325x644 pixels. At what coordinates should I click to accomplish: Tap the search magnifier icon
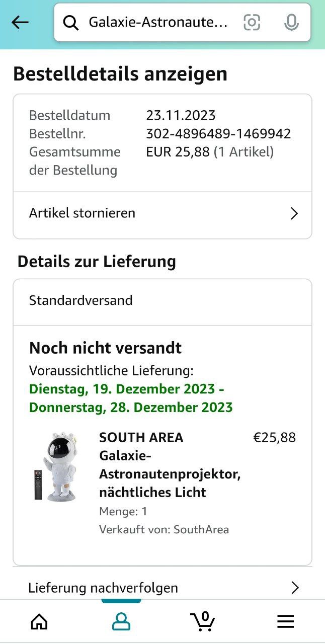(71, 23)
